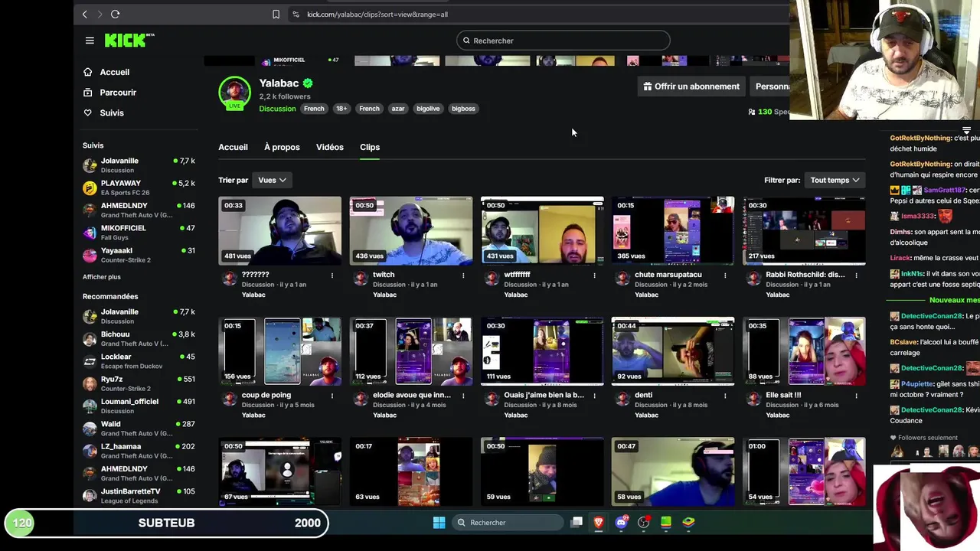
Task: Select the Clips tab
Action: point(370,147)
